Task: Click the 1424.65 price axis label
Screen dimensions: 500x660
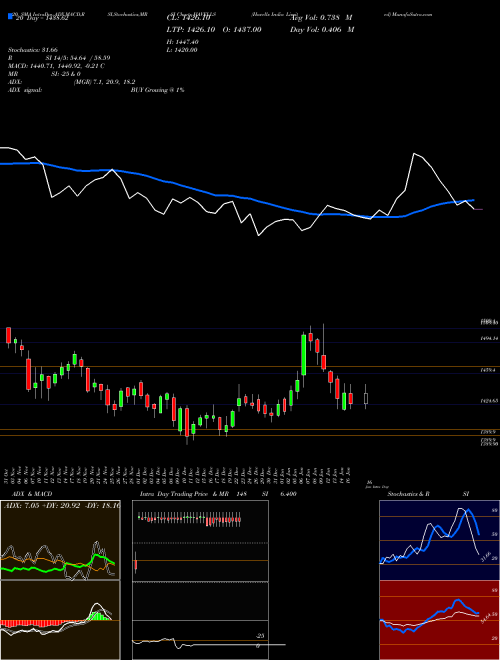Action: [x=490, y=401]
